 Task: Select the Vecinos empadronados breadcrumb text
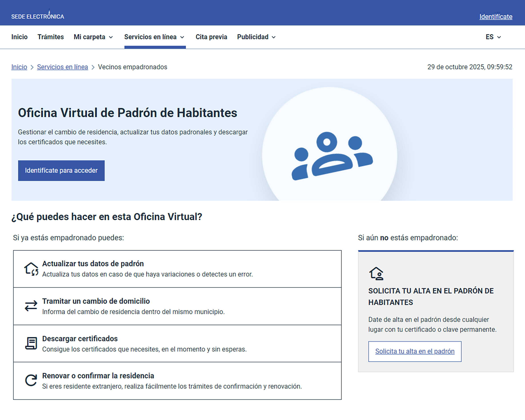pyautogui.click(x=132, y=67)
